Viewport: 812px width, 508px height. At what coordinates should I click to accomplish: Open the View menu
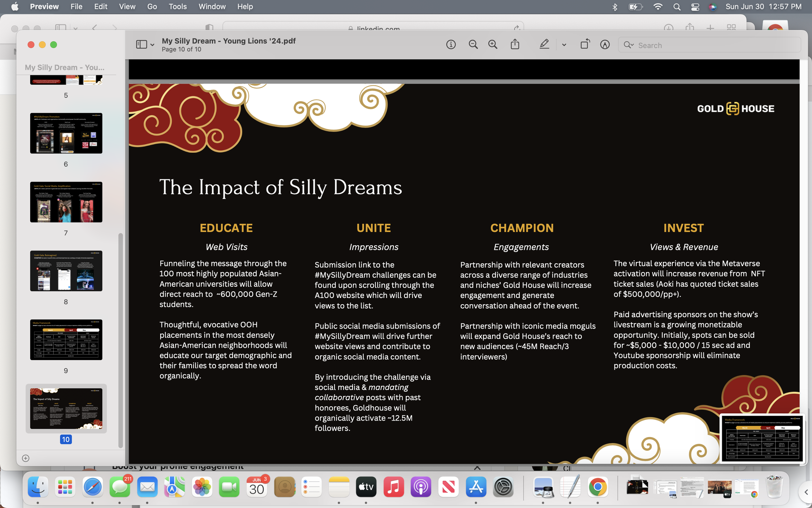click(x=127, y=7)
